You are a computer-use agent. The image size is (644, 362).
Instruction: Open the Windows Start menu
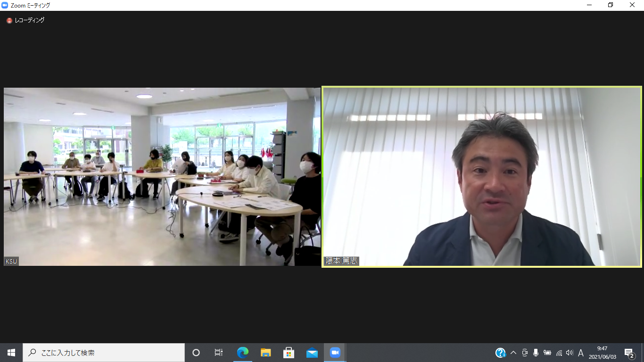point(11,353)
